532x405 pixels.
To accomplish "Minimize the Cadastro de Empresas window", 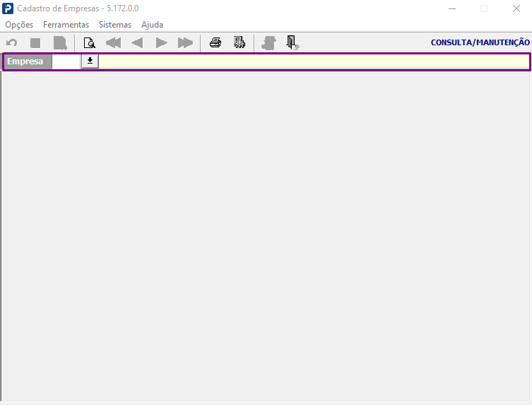I will click(x=452, y=8).
